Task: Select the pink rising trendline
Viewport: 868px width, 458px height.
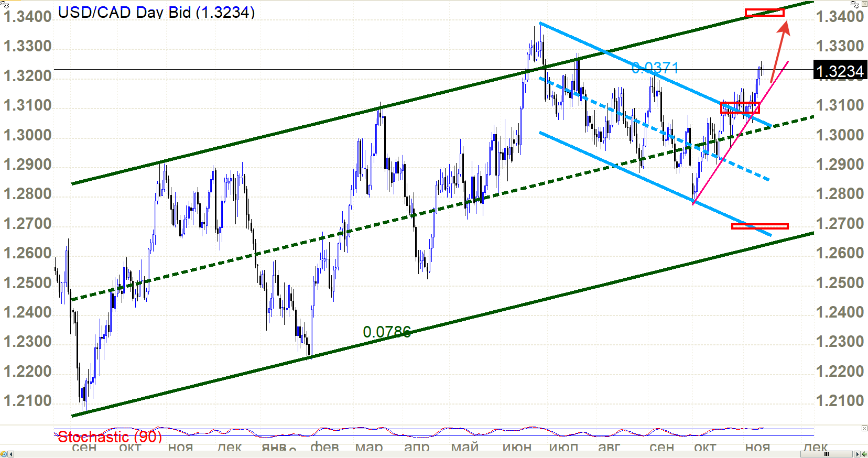Action: 740,133
